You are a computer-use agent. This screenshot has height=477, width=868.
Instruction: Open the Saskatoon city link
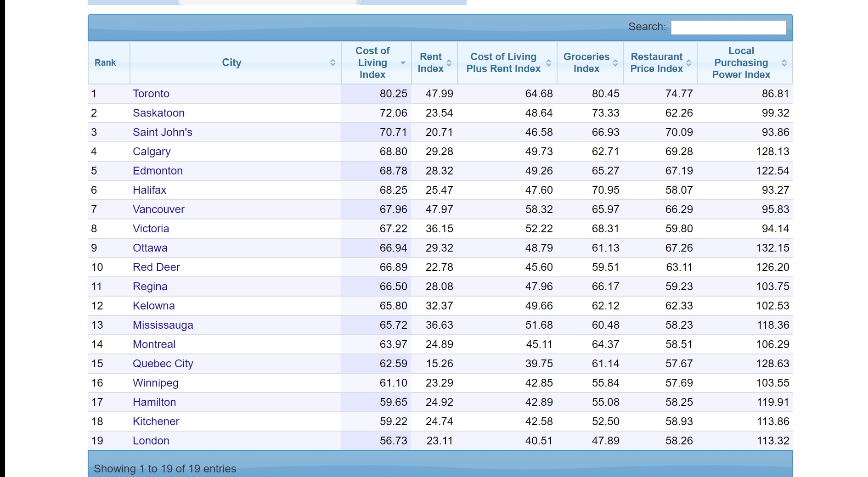[158, 113]
